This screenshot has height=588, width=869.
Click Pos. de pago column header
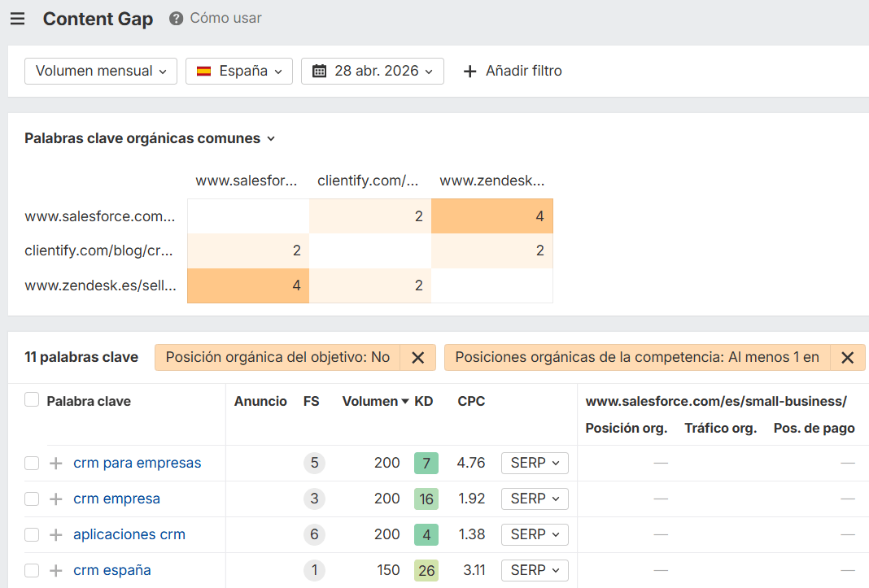814,429
